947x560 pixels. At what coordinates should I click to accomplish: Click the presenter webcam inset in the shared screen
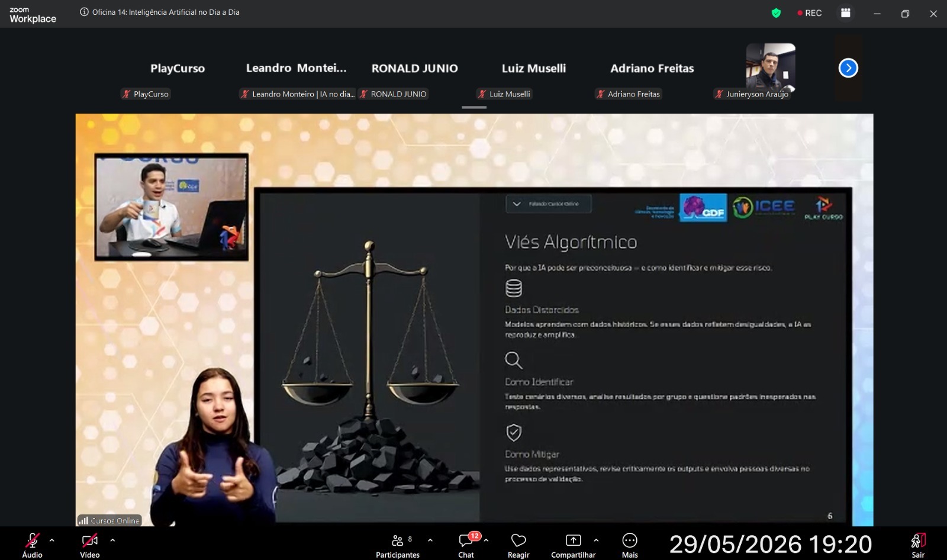point(172,207)
